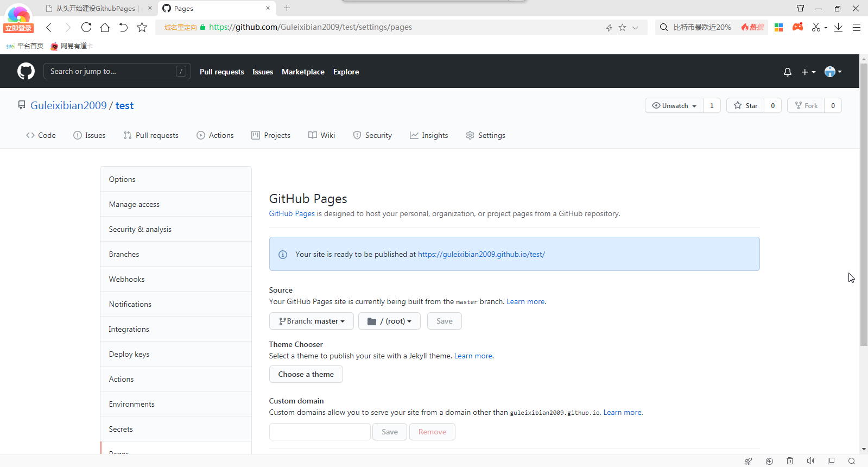Open the scissors screenshot tool

click(x=816, y=27)
